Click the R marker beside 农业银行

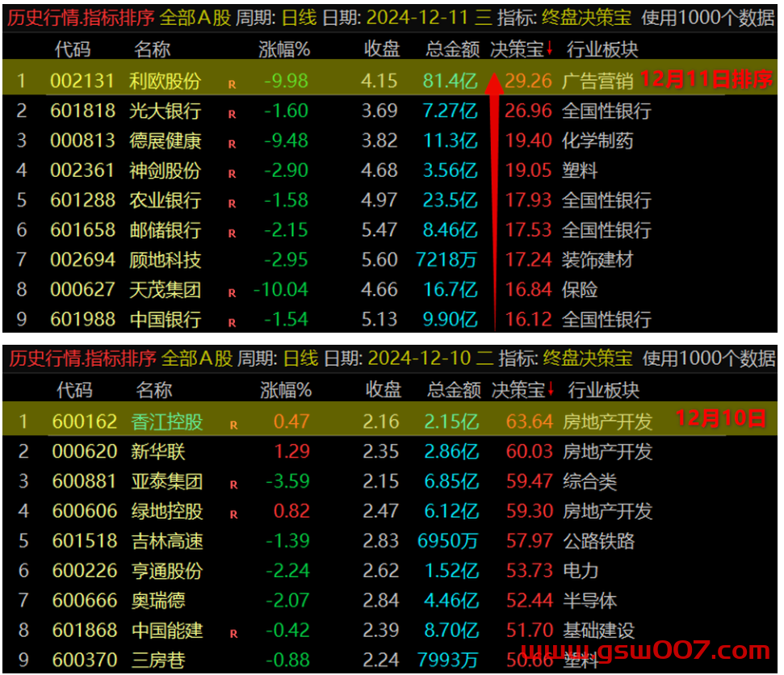click(232, 204)
